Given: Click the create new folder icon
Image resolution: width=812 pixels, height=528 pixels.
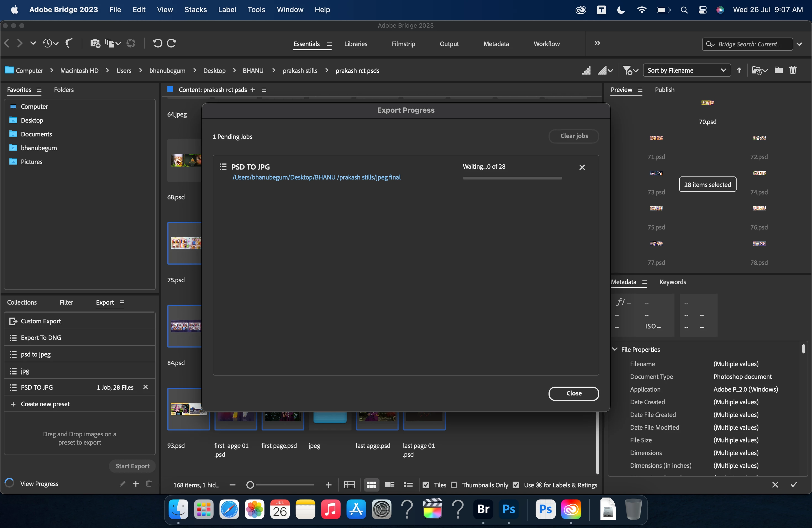Looking at the screenshot, I should (779, 70).
